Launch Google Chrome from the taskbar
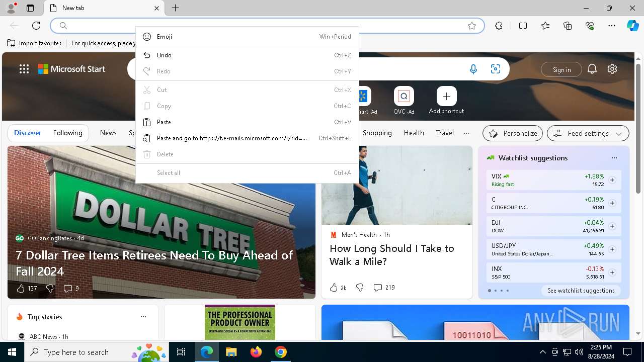This screenshot has width=644, height=362. (x=281, y=352)
